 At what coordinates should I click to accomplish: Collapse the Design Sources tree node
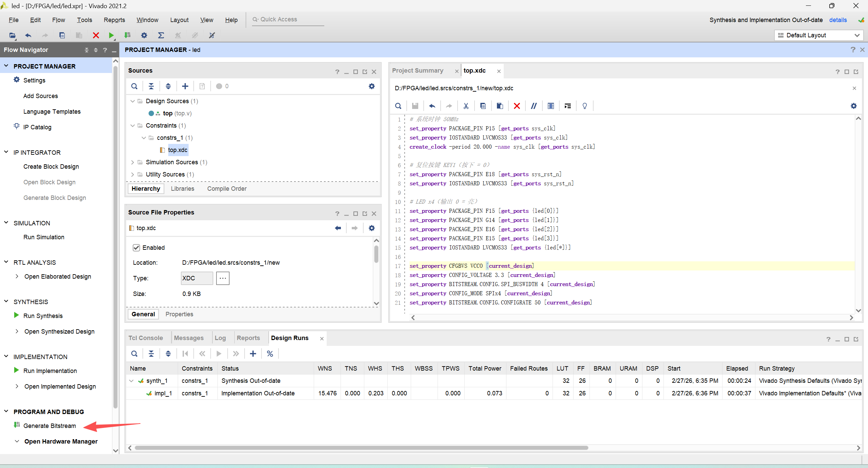[x=133, y=101]
